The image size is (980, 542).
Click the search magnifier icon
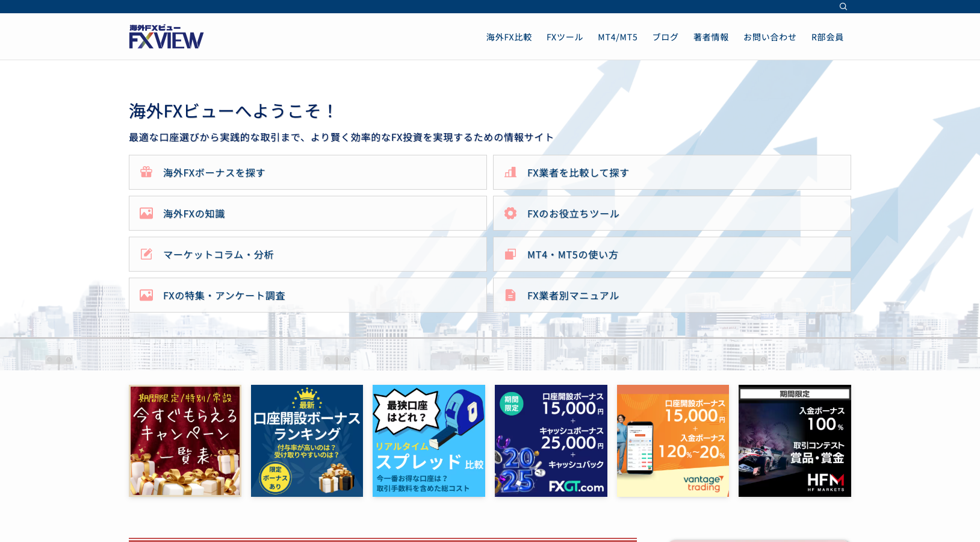click(x=843, y=7)
